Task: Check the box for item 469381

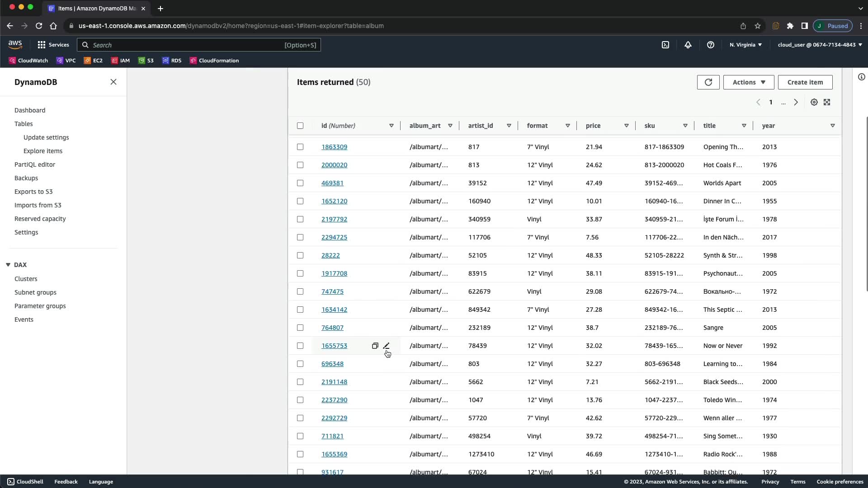Action: (300, 183)
